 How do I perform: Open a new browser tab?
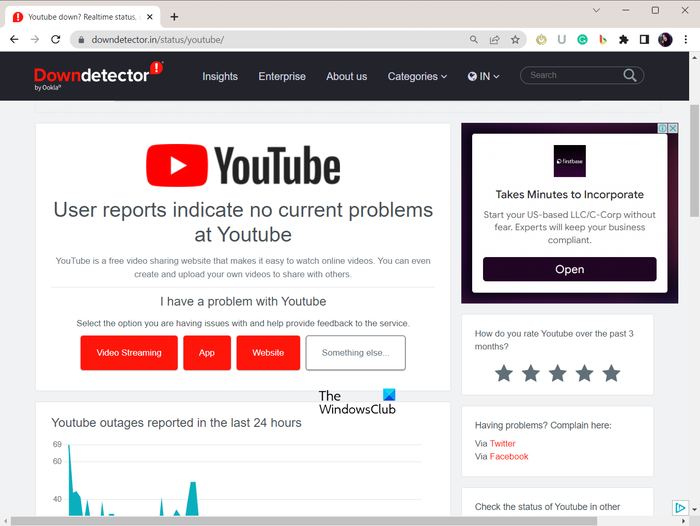(174, 17)
